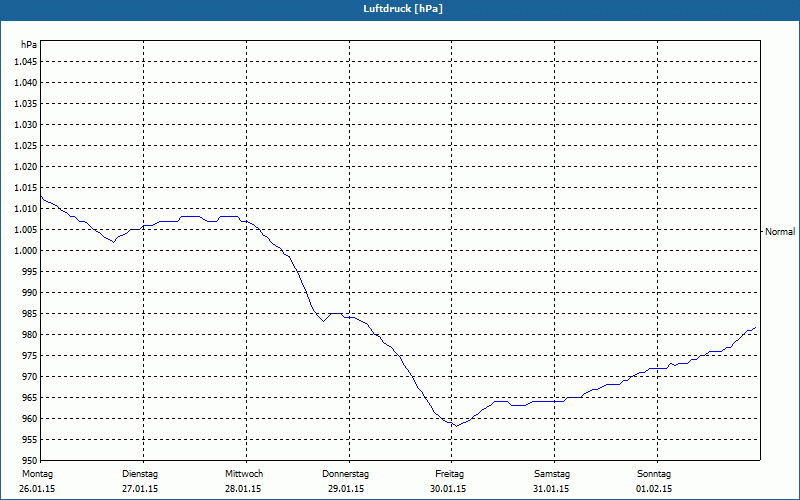800x500 pixels.
Task: Click the Luftdruck [hPa] chart title
Action: (403, 9)
